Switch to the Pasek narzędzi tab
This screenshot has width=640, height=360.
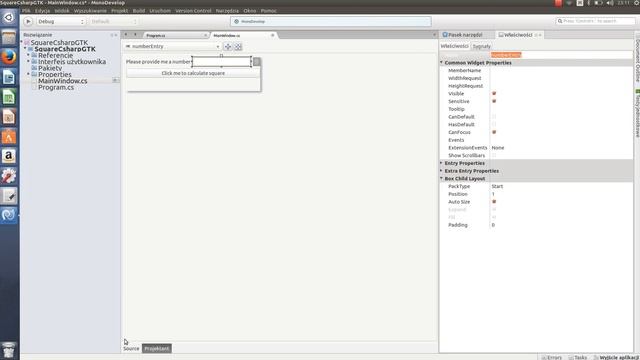point(462,35)
